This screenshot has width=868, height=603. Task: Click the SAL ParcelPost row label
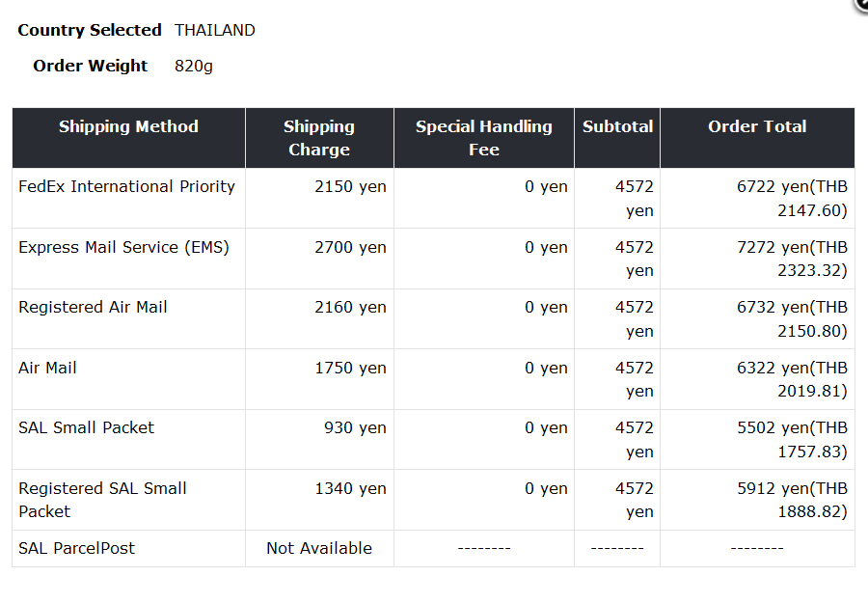tap(76, 549)
